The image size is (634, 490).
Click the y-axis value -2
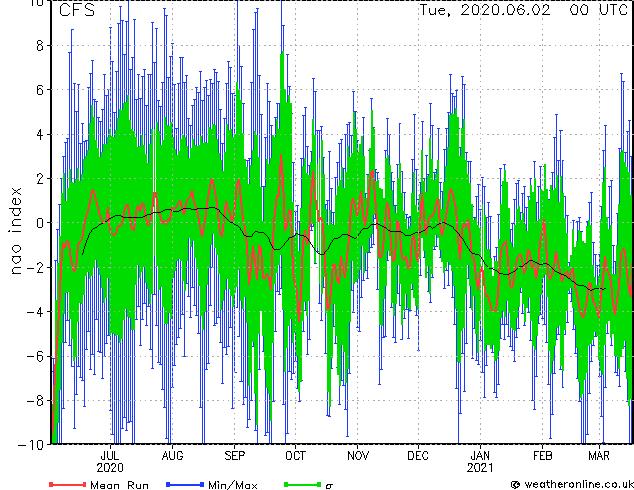click(35, 267)
